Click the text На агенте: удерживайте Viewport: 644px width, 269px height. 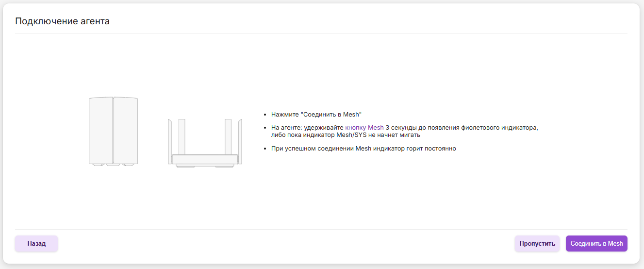pyautogui.click(x=307, y=128)
